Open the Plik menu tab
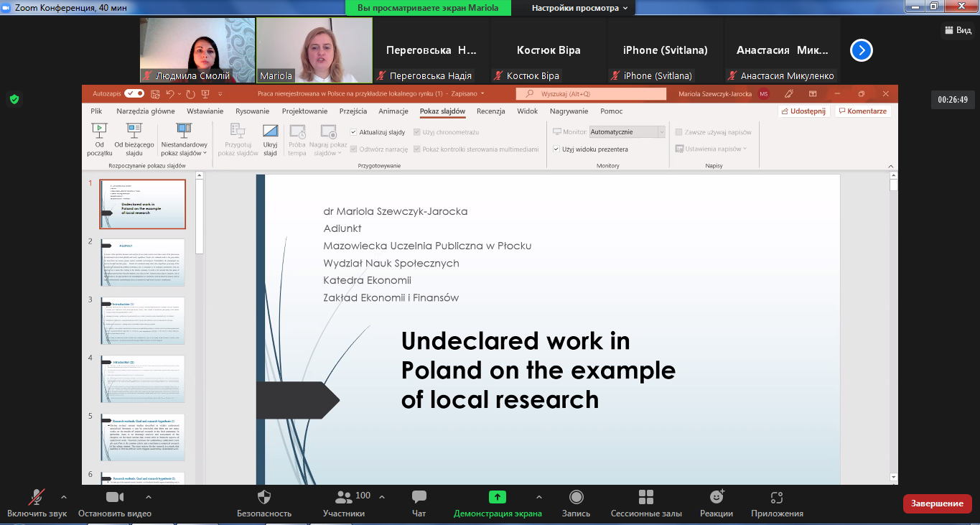Screen dimensions: 980x525 tap(96, 111)
